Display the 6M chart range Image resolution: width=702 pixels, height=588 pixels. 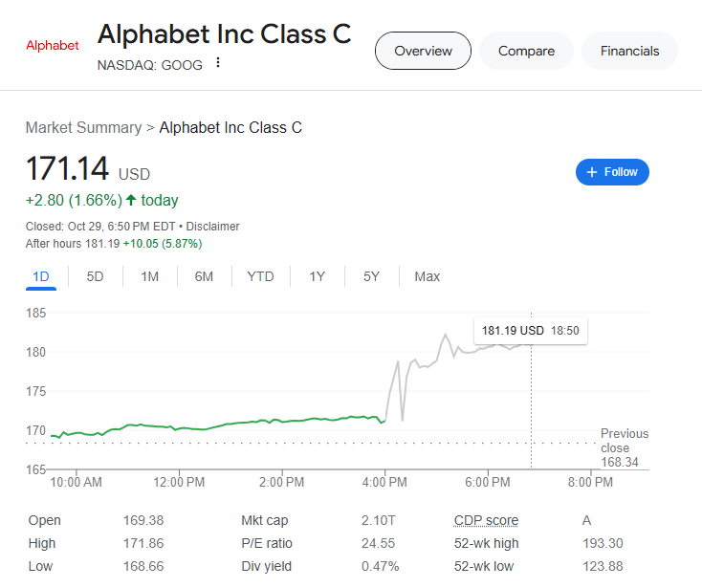point(204,276)
